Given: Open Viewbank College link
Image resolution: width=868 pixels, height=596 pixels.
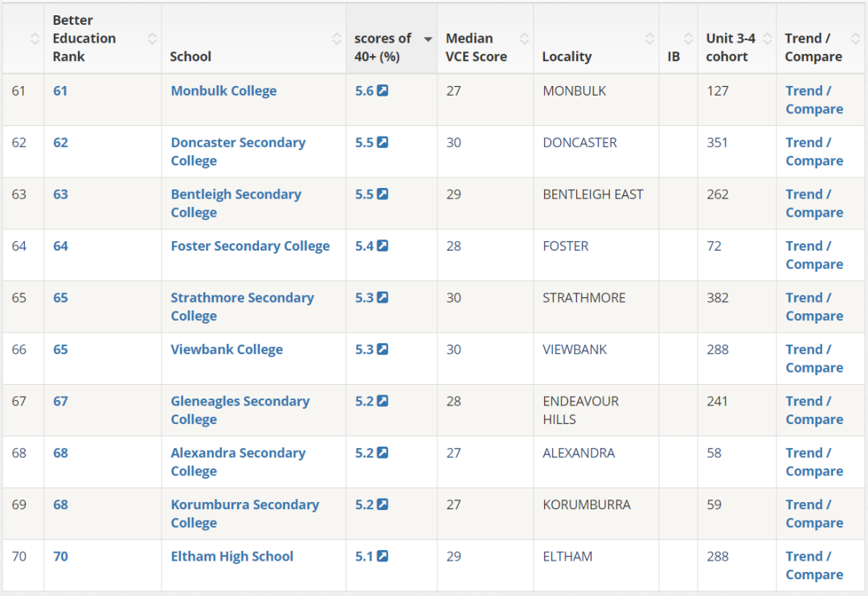Looking at the screenshot, I should tap(227, 349).
